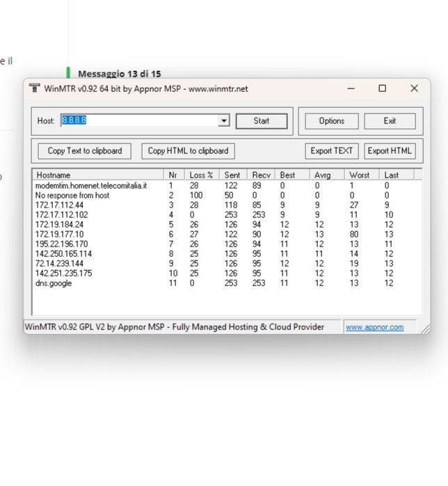
Task: Click the Hostname column header
Action: [x=98, y=175]
